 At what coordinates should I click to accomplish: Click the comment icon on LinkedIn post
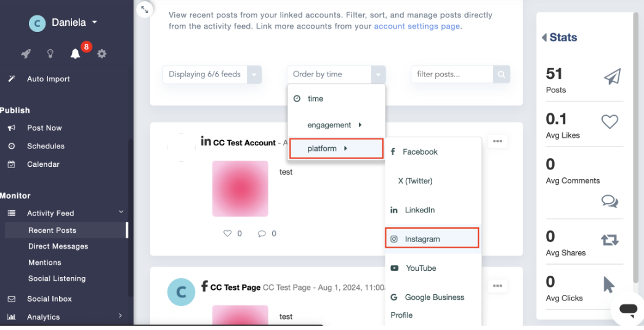pyautogui.click(x=262, y=233)
